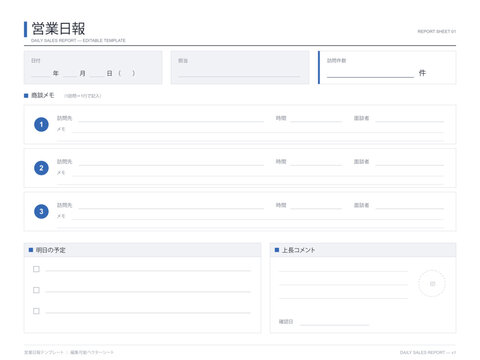This screenshot has width=480, height=360.
Task: Click the dashed 印 stamp circle
Action: tap(432, 284)
